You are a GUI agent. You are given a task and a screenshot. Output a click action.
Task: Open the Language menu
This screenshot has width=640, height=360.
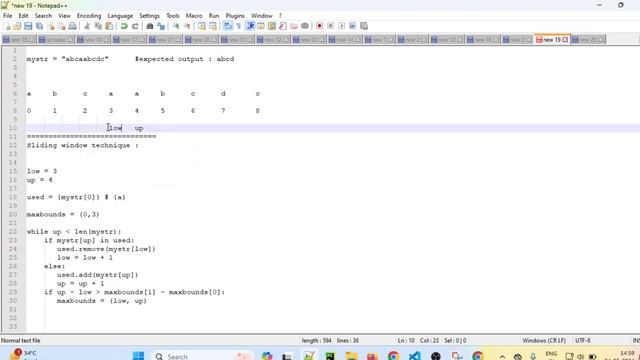[120, 16]
